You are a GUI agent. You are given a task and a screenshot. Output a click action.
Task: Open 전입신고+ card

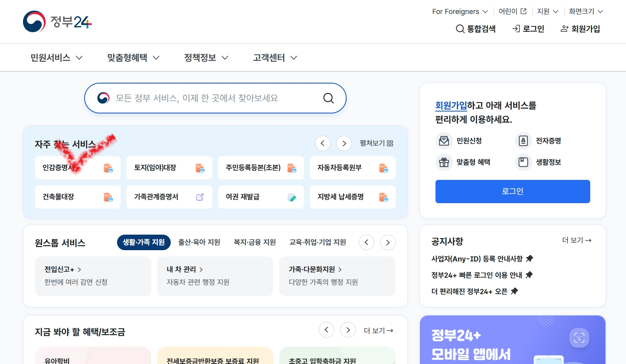coord(93,276)
